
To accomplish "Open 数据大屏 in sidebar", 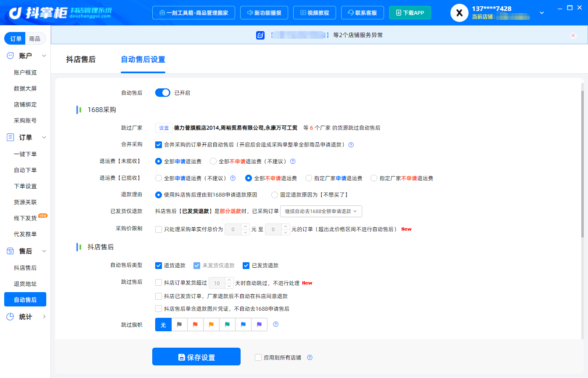I will pos(25,88).
